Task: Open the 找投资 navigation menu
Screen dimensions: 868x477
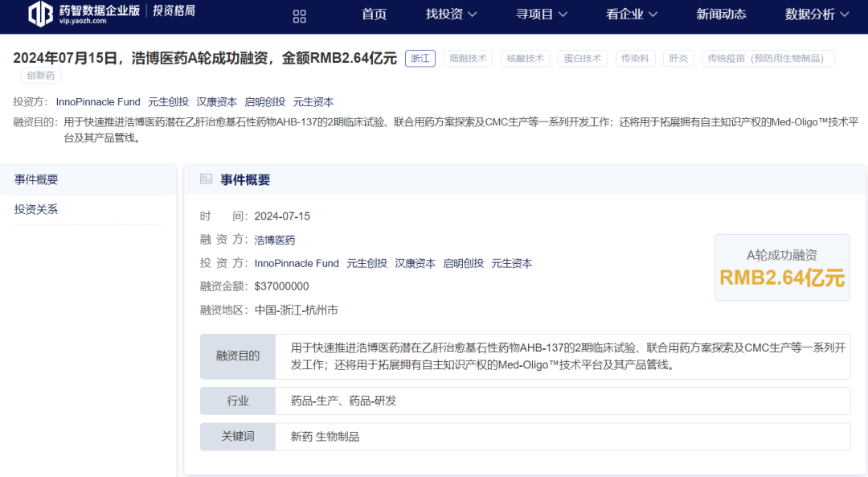Action: (451, 14)
